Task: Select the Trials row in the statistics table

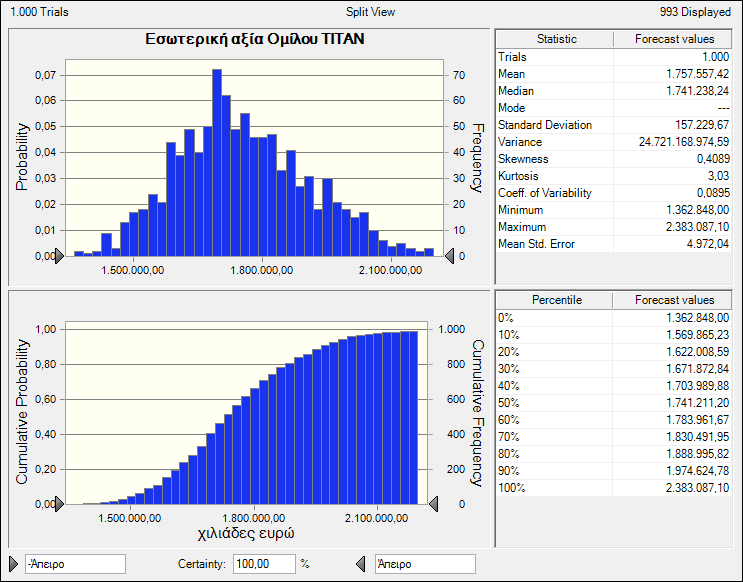Action: [613, 57]
